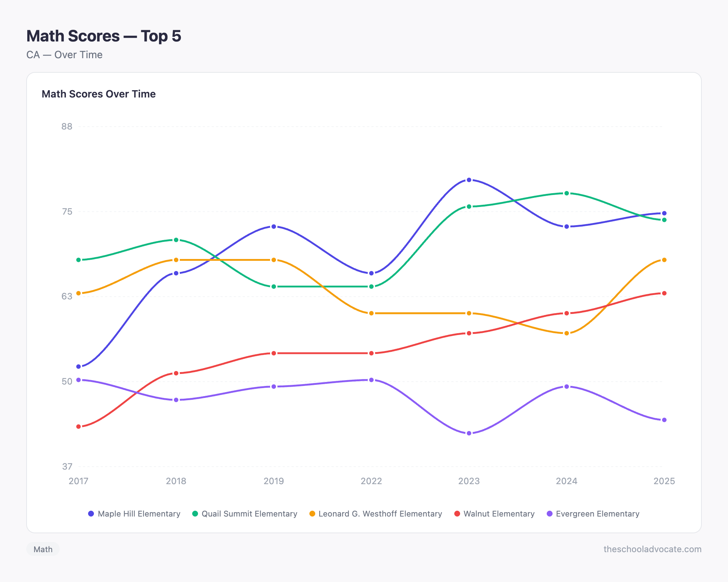
Task: Select Evergreen's 2023 lowest data point
Action: (469, 433)
